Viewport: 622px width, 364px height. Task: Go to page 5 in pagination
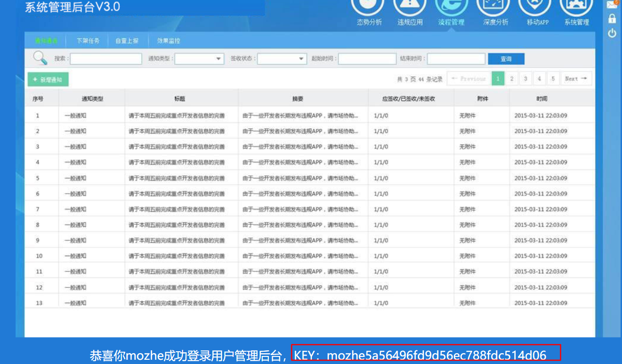[x=553, y=79]
